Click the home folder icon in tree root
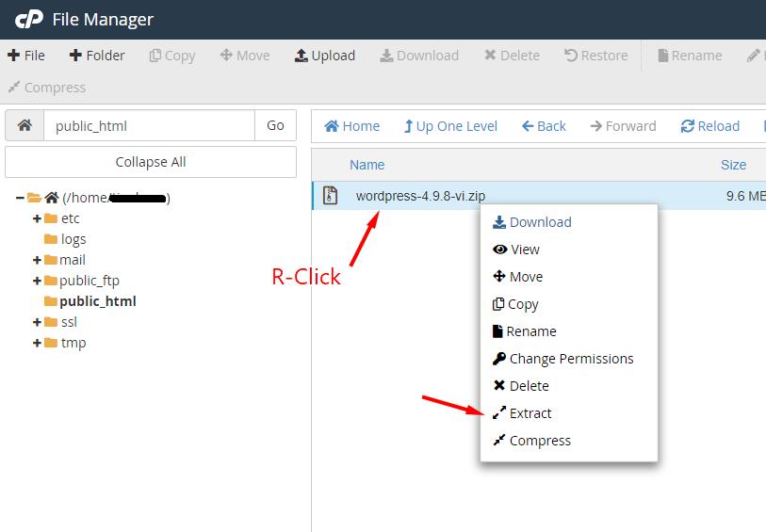Screen dimensions: 766x532 [x=51, y=198]
